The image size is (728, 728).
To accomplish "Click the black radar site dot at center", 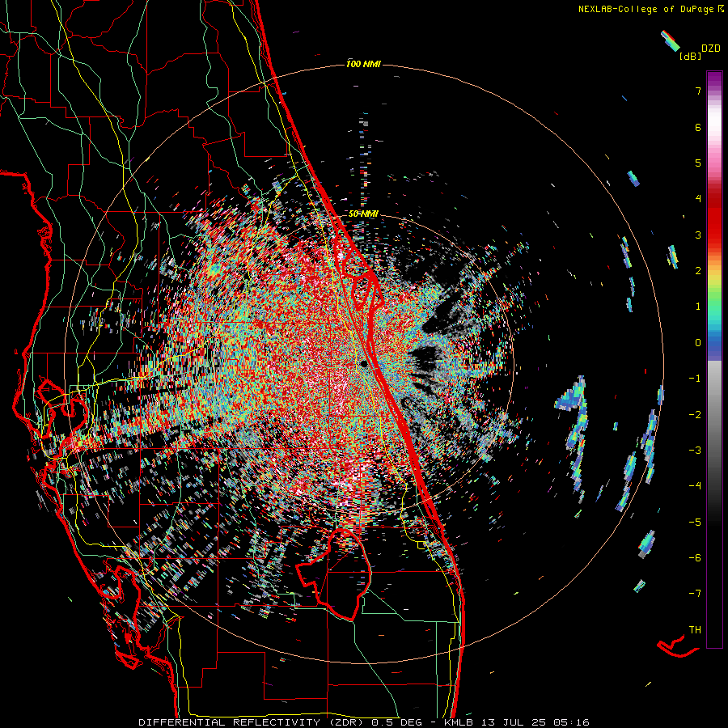I will 364,364.
